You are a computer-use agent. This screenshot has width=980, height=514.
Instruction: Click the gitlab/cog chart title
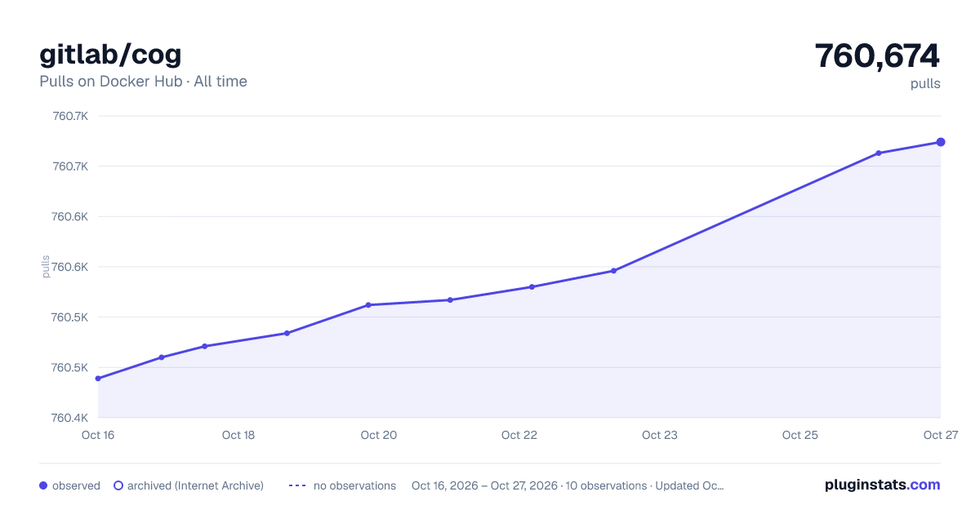110,54
